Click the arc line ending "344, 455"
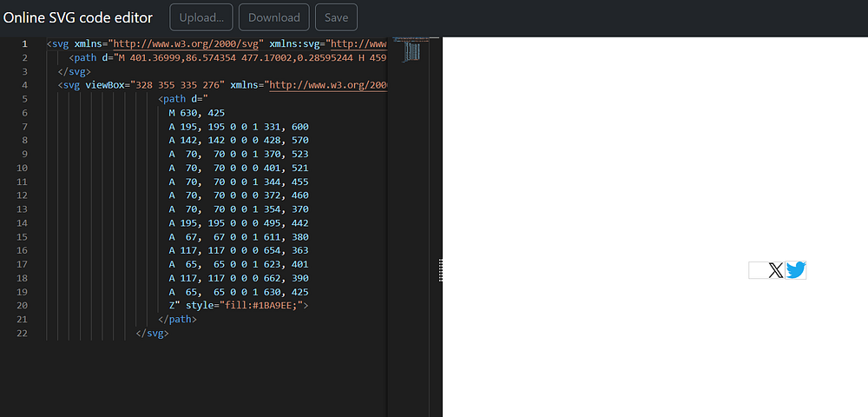868x417 pixels. (239, 182)
